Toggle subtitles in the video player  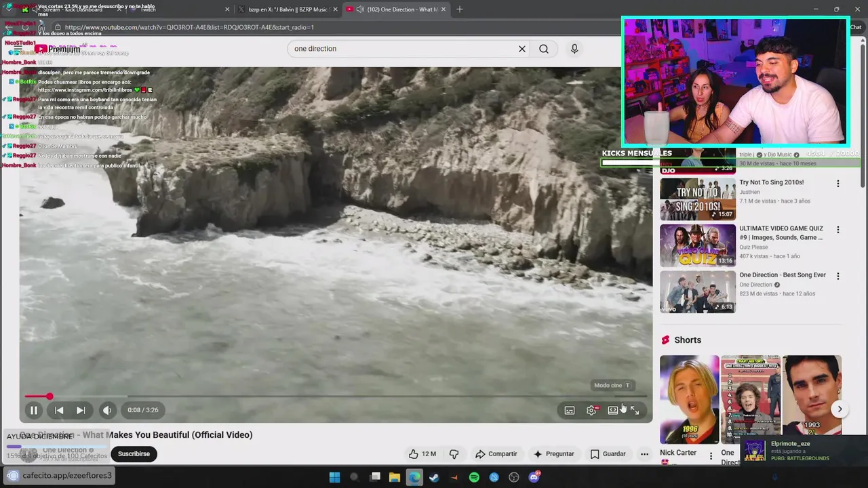point(570,410)
